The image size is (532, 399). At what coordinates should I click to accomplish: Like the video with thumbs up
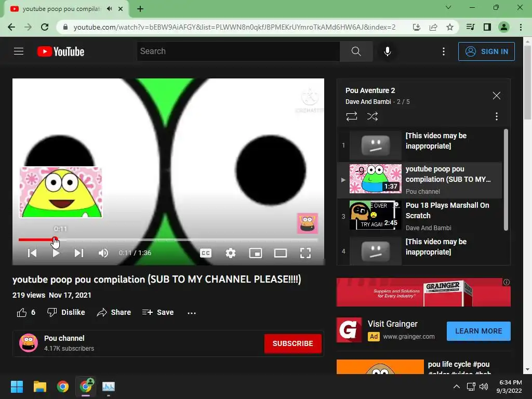click(26, 312)
